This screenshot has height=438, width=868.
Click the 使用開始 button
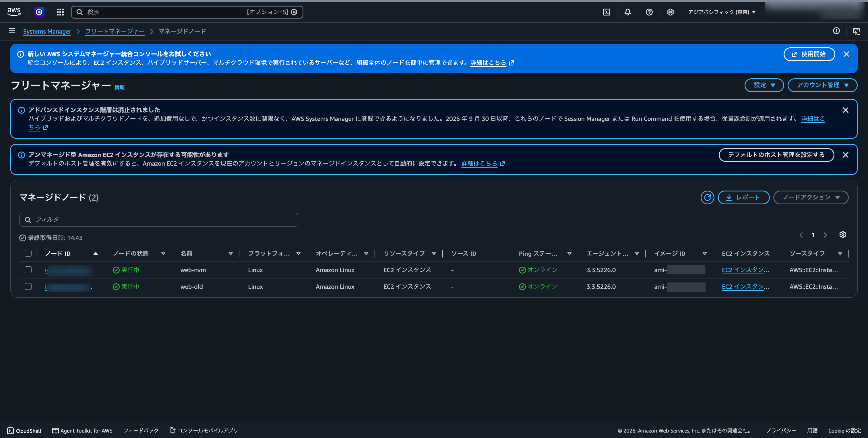coord(809,54)
